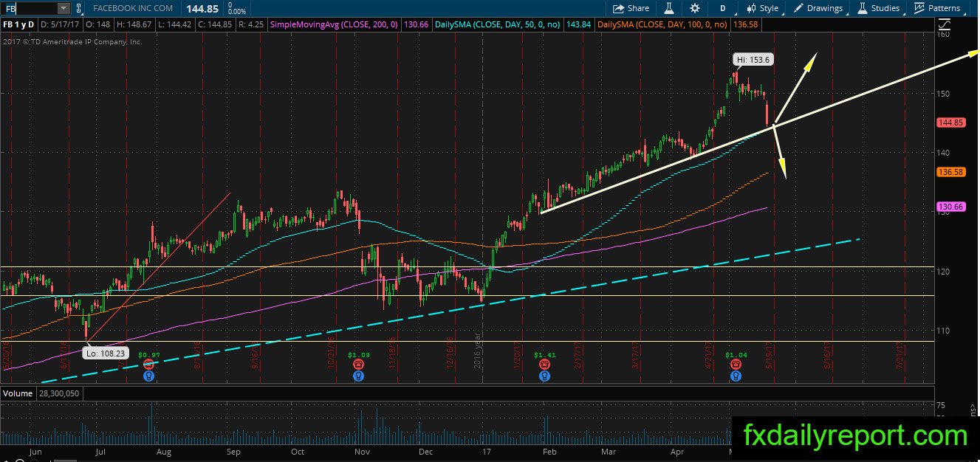Click the blue lightbulb icon under $1.04
This screenshot has height=462, width=980.
736,376
